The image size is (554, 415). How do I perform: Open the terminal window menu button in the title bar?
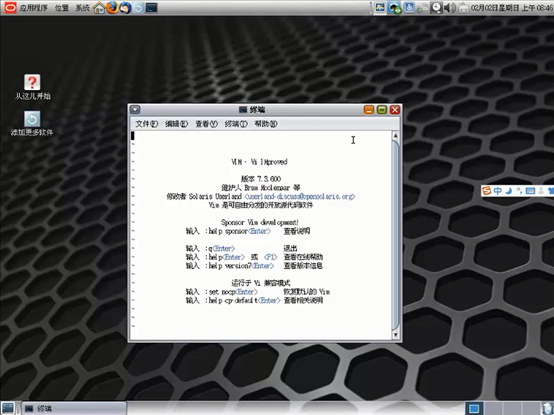point(135,110)
